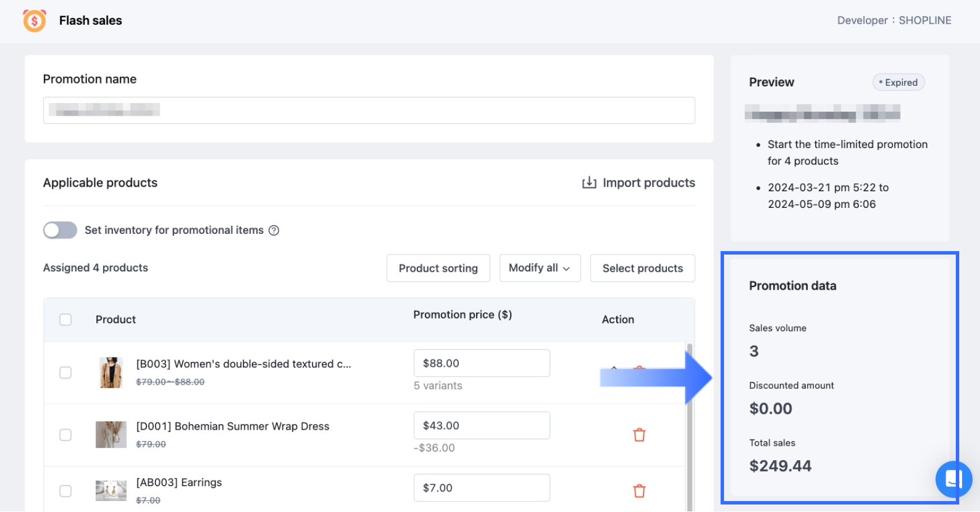The height and width of the screenshot is (512, 980).
Task: Check the select-all checkbox in Product header
Action: pos(66,320)
